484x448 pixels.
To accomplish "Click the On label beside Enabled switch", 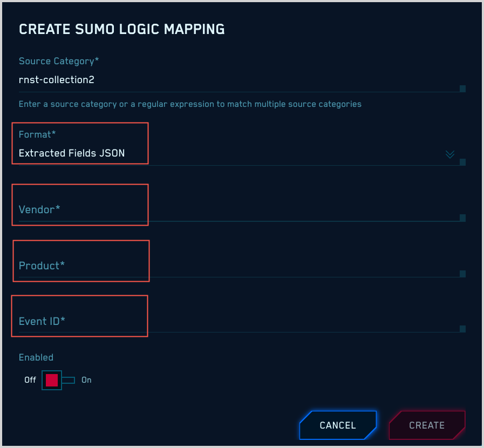I will pos(86,380).
